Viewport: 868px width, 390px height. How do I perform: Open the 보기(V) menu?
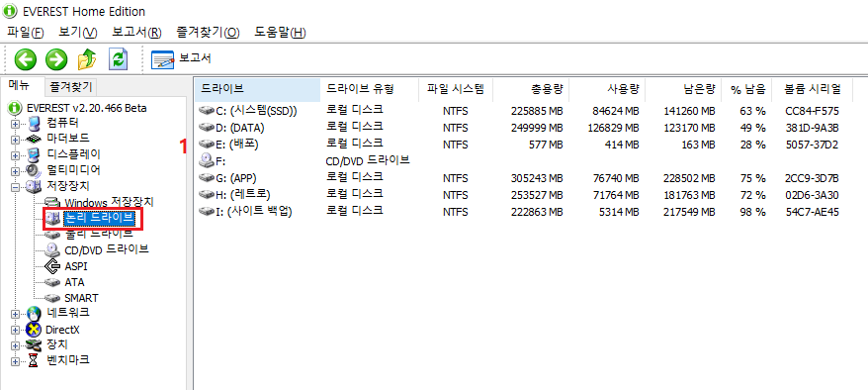pyautogui.click(x=78, y=32)
